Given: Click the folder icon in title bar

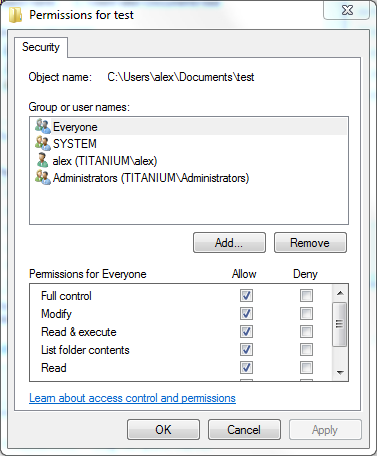Looking at the screenshot, I should 15,15.
